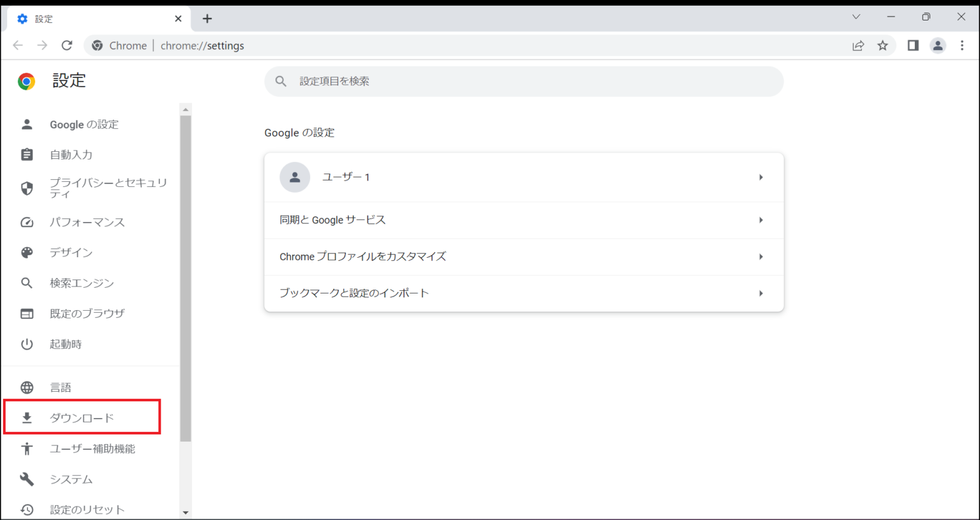The height and width of the screenshot is (520, 980).
Task: Select the 検索エンジン magnifier icon
Action: [x=27, y=283]
